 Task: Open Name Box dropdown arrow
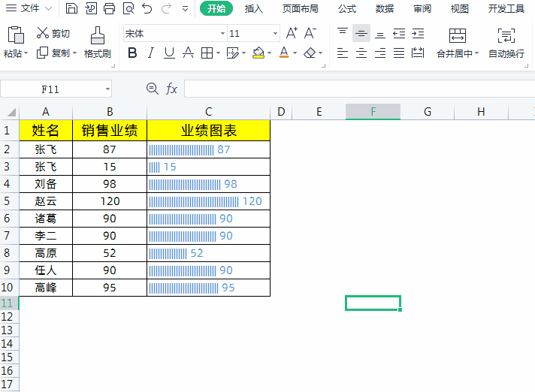107,89
